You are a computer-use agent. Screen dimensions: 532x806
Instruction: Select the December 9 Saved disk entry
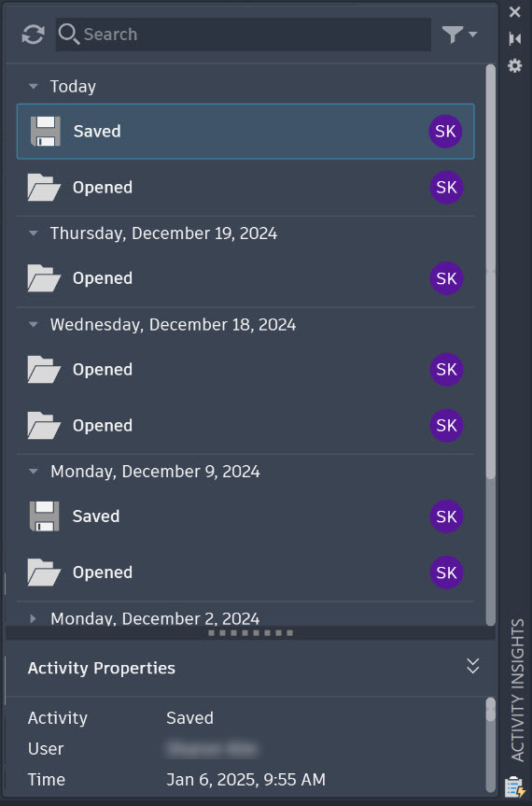point(245,516)
